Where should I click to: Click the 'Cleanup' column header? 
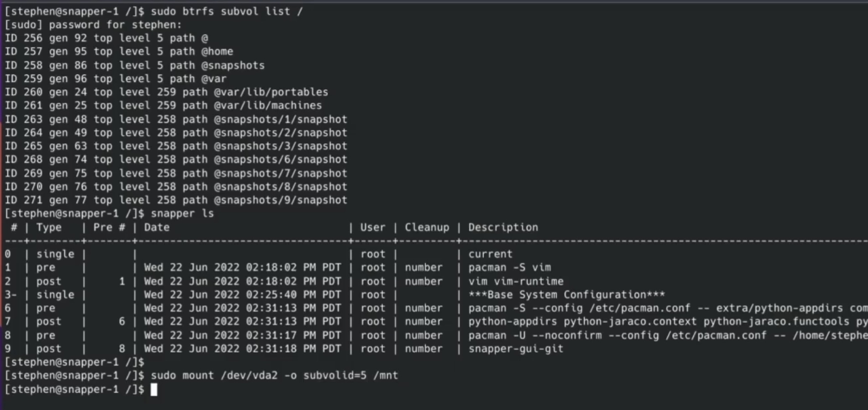[x=427, y=227]
